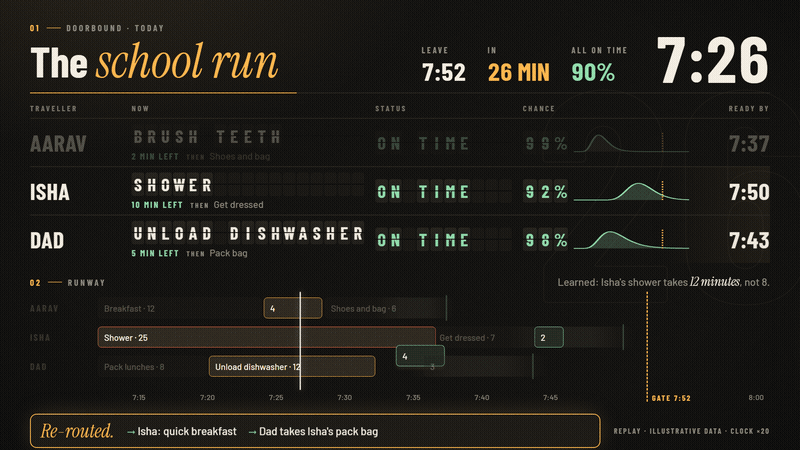The image size is (800, 450).
Task: Click the 7:20 tick on the time axis
Action: tap(207, 397)
